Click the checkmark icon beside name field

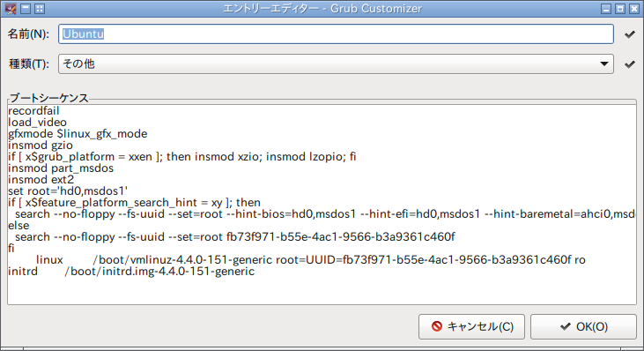630,34
